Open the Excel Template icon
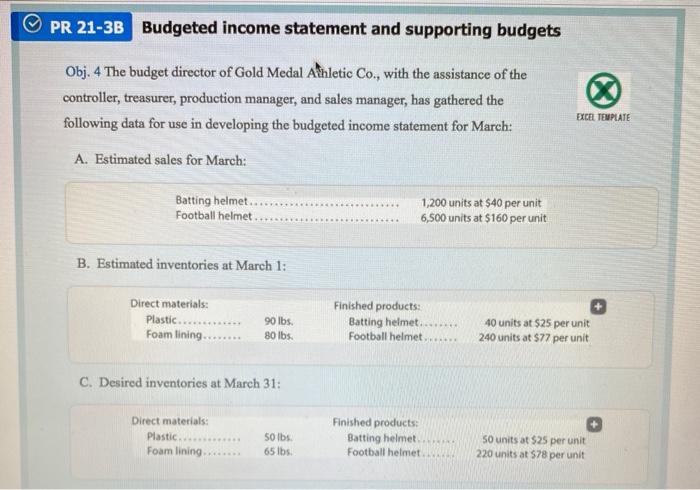 point(603,90)
